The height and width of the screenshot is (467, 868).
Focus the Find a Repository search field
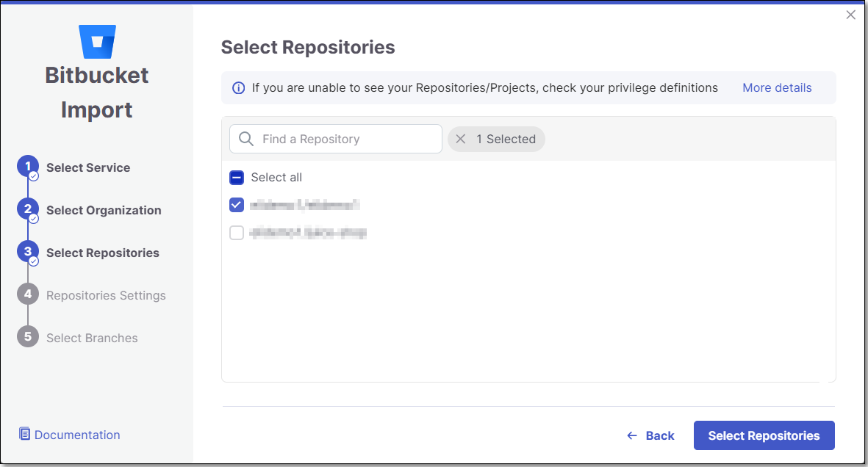(335, 139)
